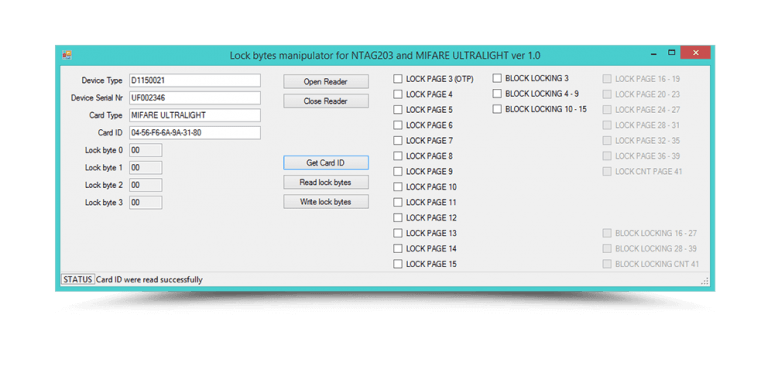This screenshot has width=768, height=373.
Task: Click the 'Lock byte 3' label
Action: (x=103, y=203)
